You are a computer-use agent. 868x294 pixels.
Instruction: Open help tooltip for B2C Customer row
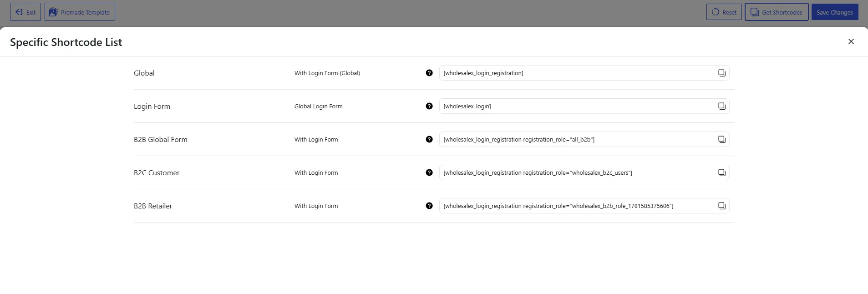(x=429, y=172)
